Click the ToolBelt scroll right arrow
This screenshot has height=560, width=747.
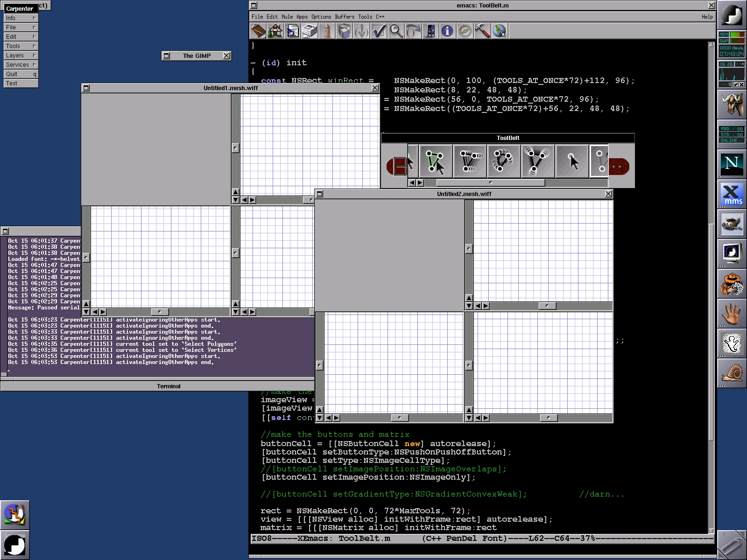tap(420, 183)
